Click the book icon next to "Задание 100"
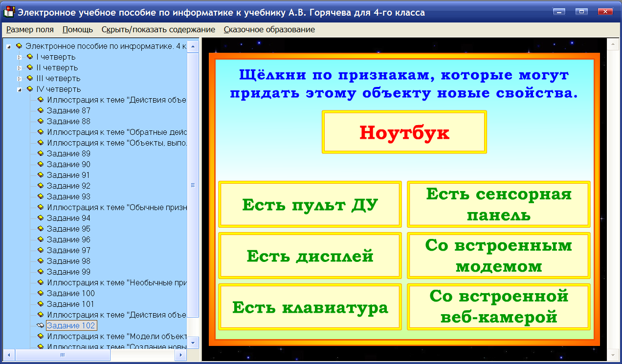 [42, 293]
